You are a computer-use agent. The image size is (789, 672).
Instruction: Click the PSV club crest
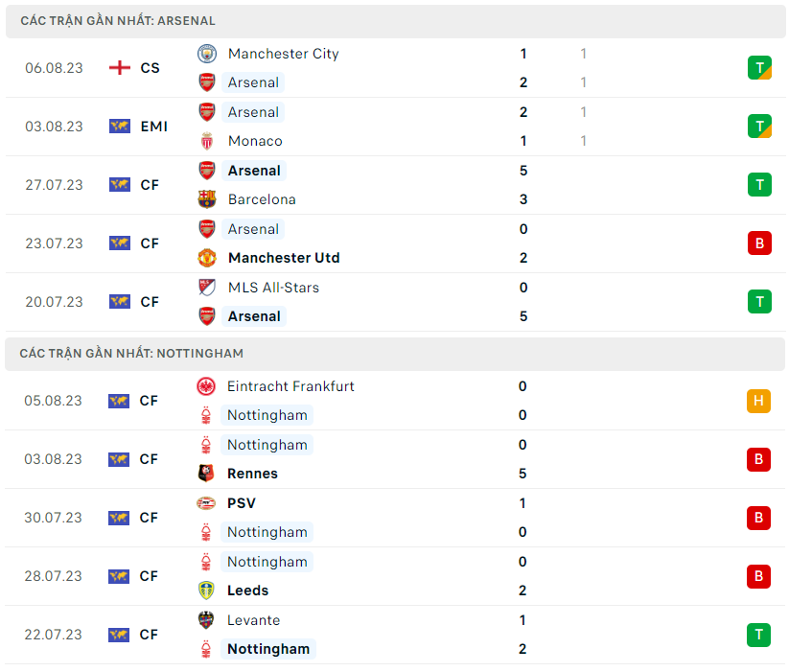point(206,503)
